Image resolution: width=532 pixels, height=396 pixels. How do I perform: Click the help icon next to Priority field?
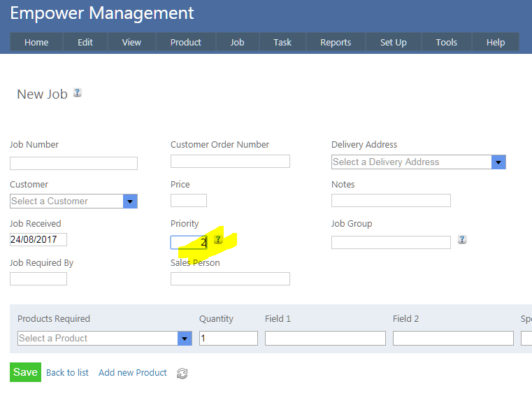click(x=218, y=240)
